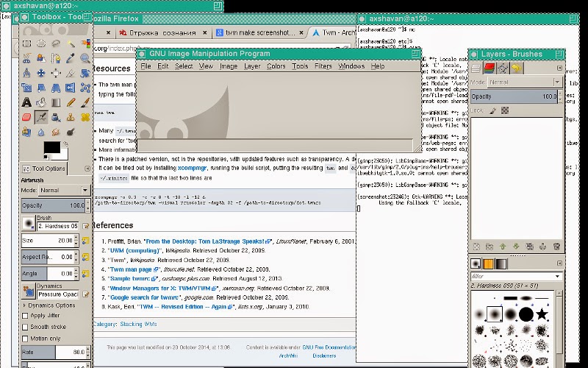Toggle lock alpha channel checkerboard icon
The image size is (588, 368).
coord(505,111)
